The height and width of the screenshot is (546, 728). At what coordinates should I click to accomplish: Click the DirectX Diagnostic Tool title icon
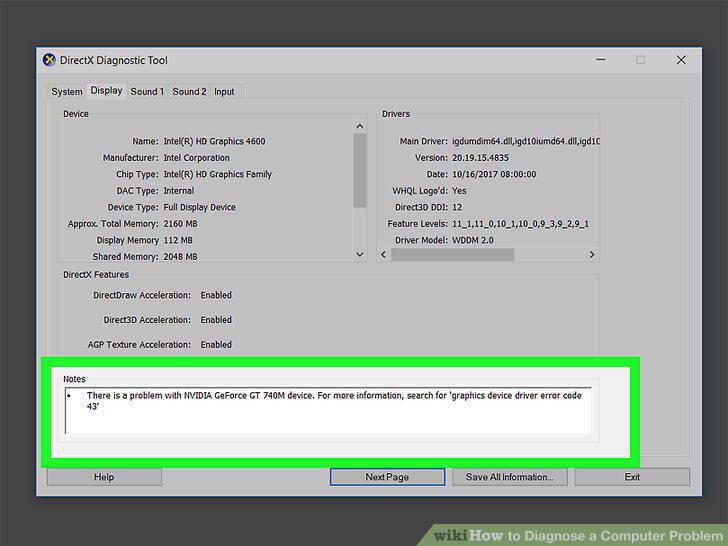tap(49, 60)
